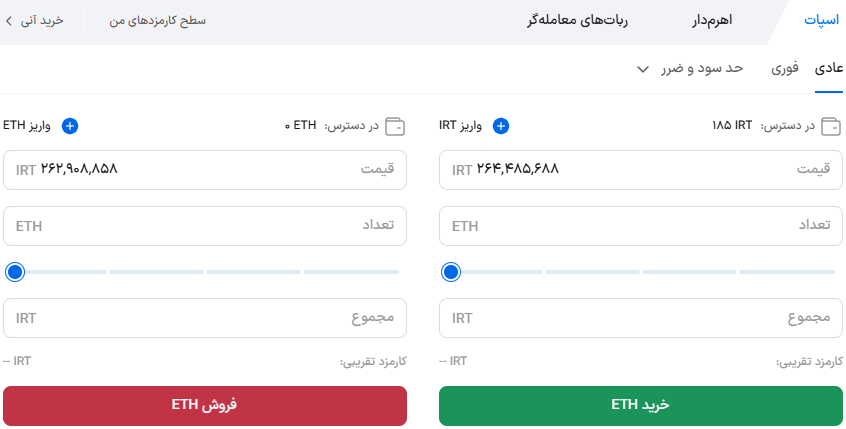Click the sell price input field

[x=205, y=170]
